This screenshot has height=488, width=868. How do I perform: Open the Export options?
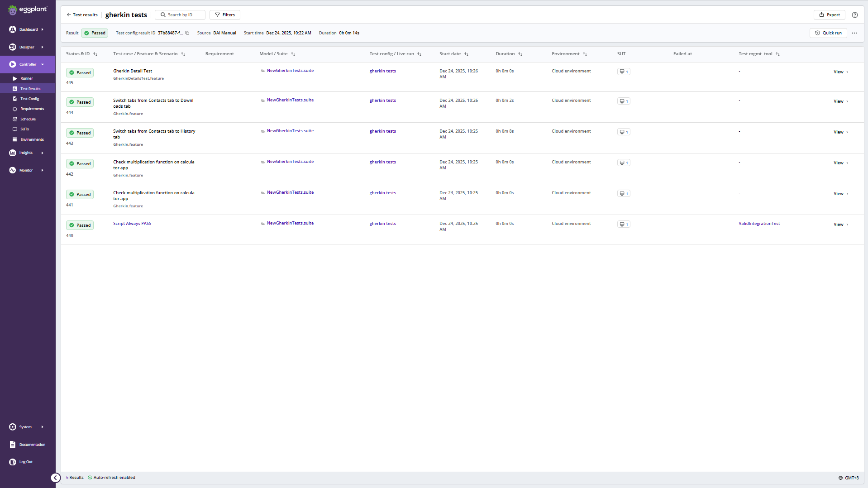coord(830,14)
